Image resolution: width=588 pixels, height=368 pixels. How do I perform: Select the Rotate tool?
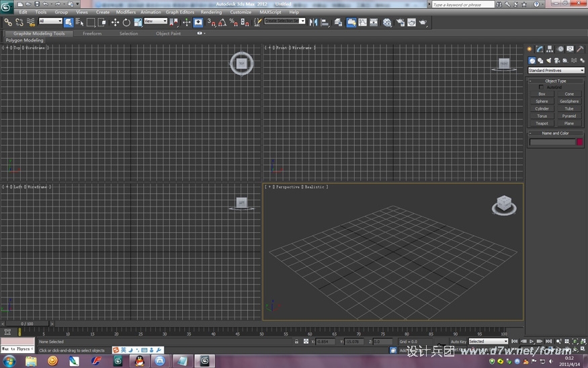pos(126,22)
